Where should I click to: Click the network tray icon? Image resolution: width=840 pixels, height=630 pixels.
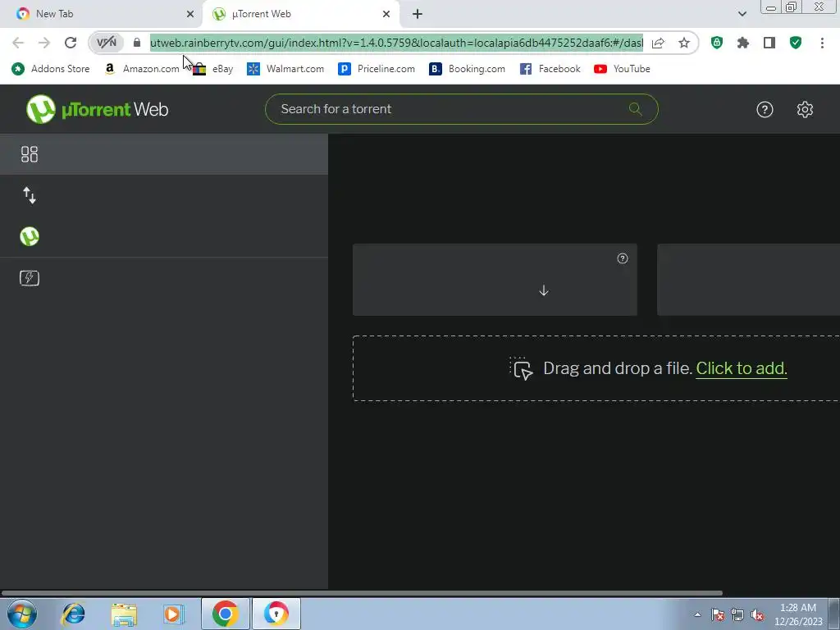point(737,615)
